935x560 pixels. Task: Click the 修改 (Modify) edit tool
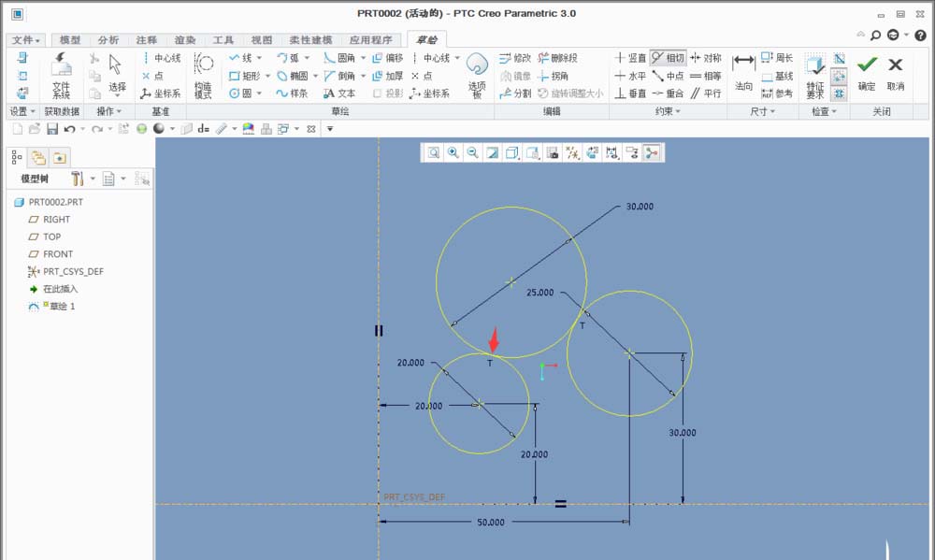(516, 58)
